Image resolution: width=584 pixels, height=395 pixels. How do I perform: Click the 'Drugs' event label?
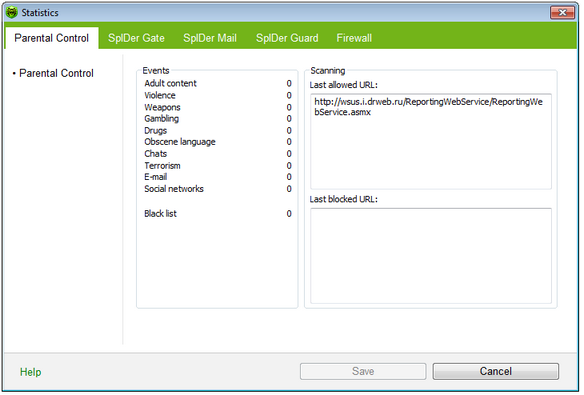click(x=155, y=131)
